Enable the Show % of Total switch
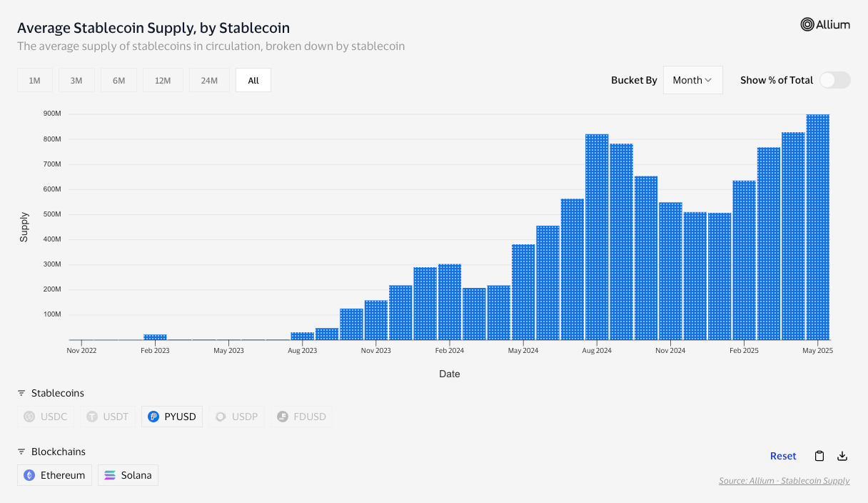This screenshot has width=868, height=503. [x=834, y=80]
